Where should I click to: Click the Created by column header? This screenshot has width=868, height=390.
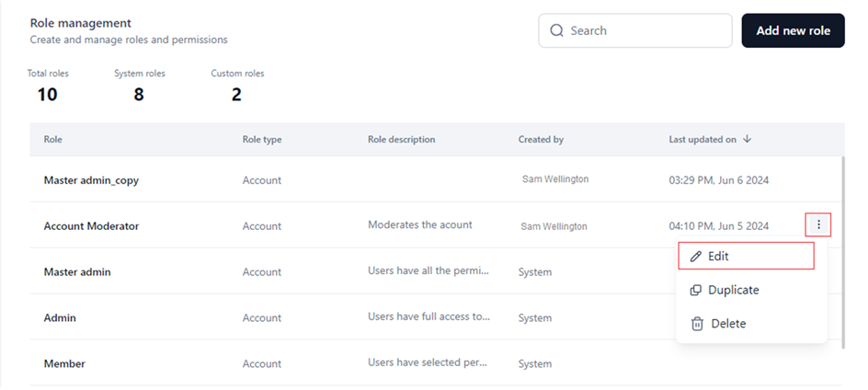pyautogui.click(x=541, y=140)
